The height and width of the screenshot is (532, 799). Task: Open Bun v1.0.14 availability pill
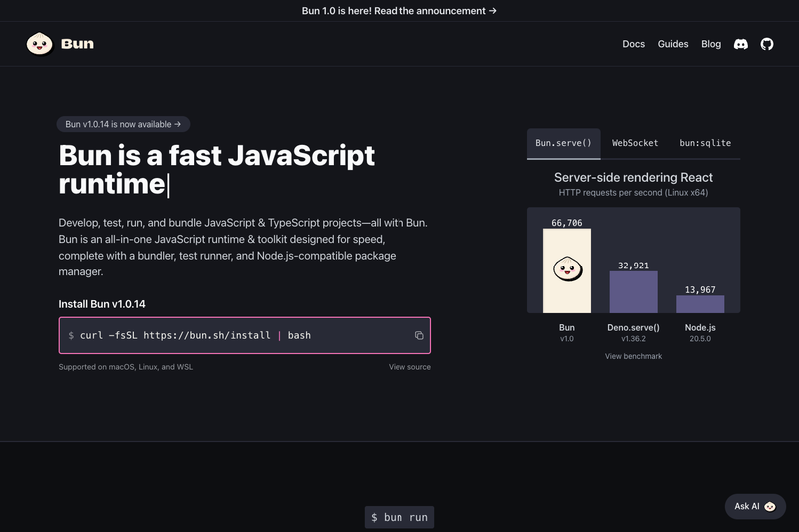[123, 124]
